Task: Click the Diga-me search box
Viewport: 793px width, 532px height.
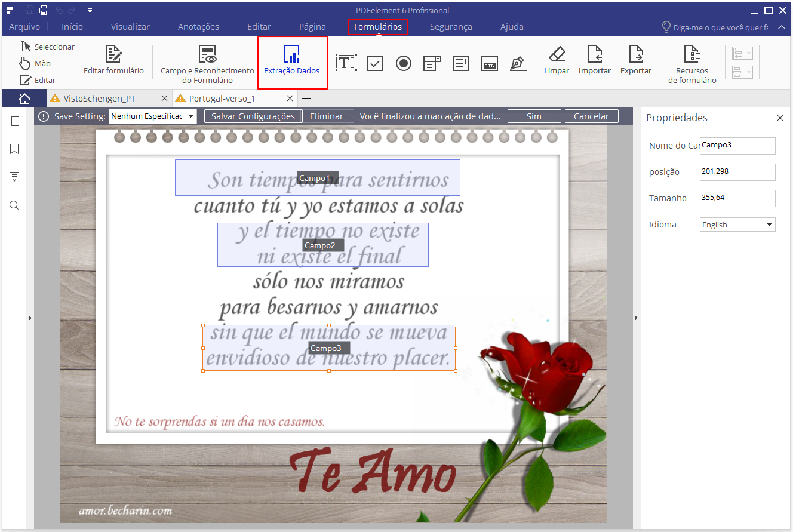Action: pos(715,27)
